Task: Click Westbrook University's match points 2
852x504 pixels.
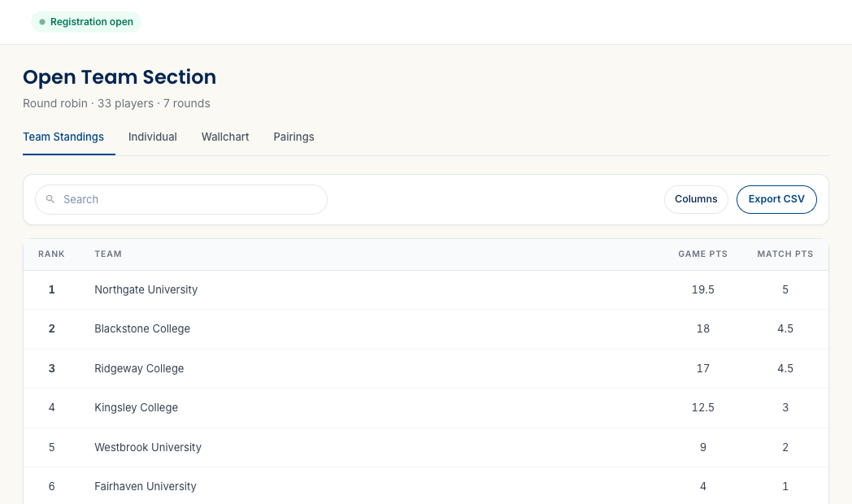Action: [785, 447]
